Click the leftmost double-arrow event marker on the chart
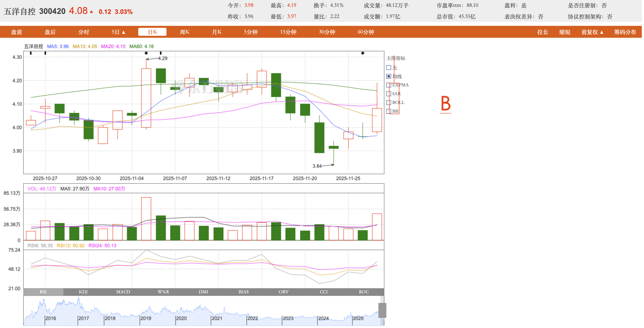 pyautogui.click(x=31, y=53)
